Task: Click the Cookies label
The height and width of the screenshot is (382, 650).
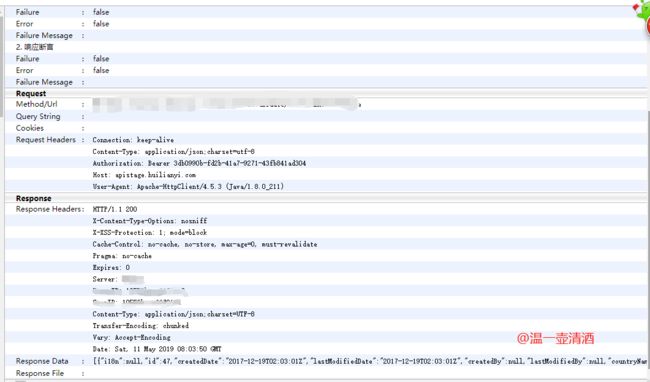Action: coord(29,128)
